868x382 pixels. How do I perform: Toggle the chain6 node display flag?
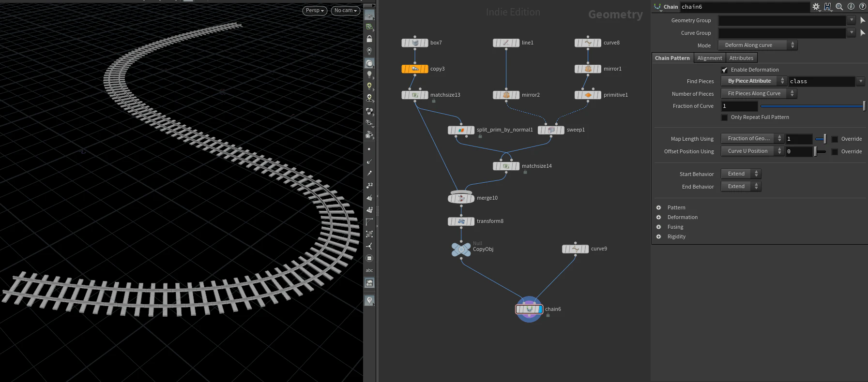point(540,309)
